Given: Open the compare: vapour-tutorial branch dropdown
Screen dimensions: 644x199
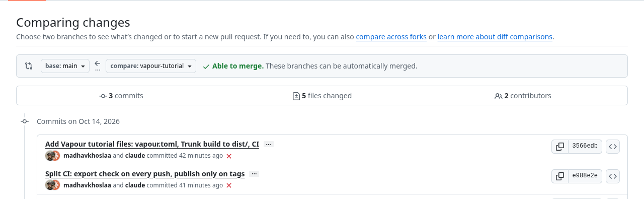Looking at the screenshot, I should pyautogui.click(x=151, y=66).
